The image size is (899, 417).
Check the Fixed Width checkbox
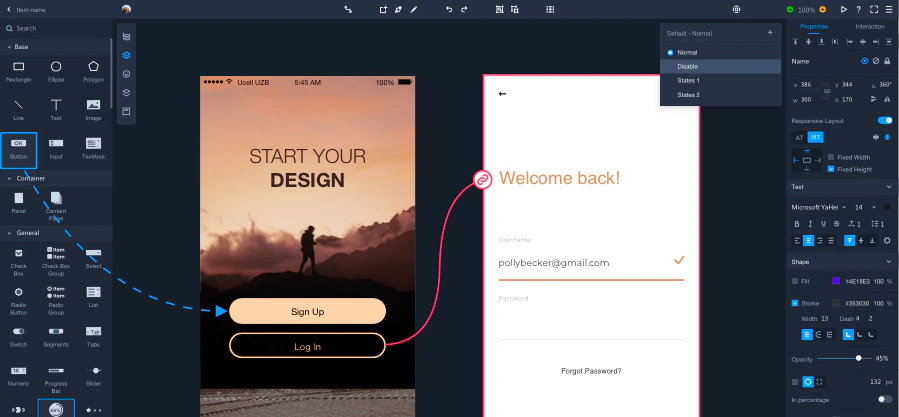[831, 157]
